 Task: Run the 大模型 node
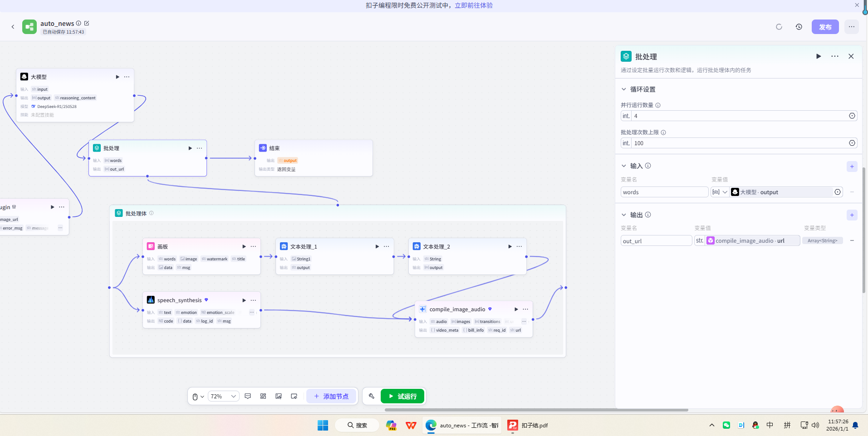click(x=118, y=77)
